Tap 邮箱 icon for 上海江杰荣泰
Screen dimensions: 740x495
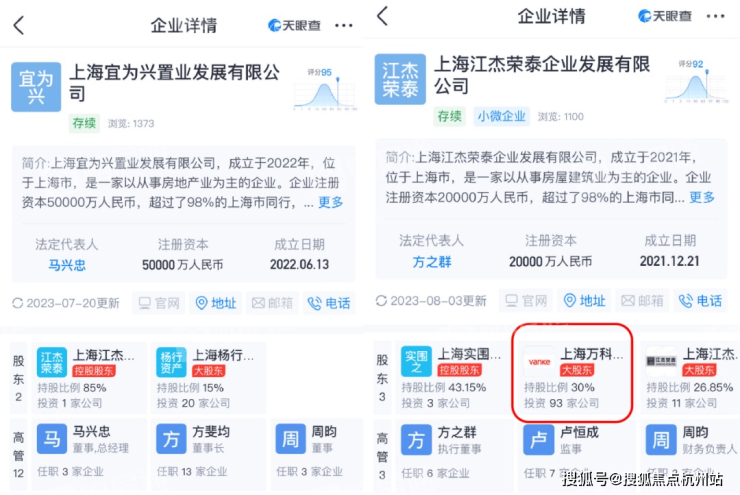click(x=642, y=301)
